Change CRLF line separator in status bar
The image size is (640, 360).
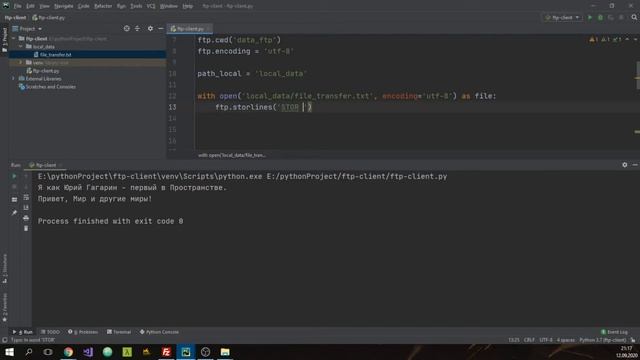pyautogui.click(x=529, y=340)
